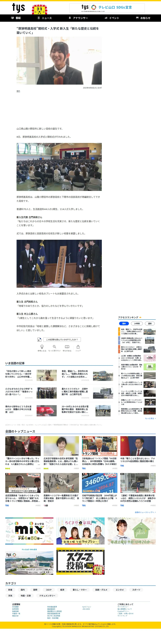
Task: Click もっと見る under the access ranking
Action: (x=150, y=418)
